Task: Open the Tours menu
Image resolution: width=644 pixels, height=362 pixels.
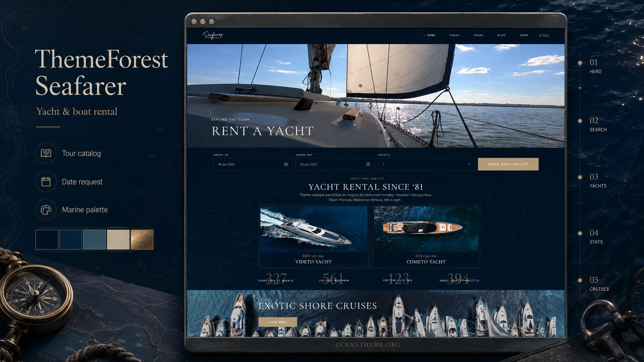Action: tap(478, 35)
